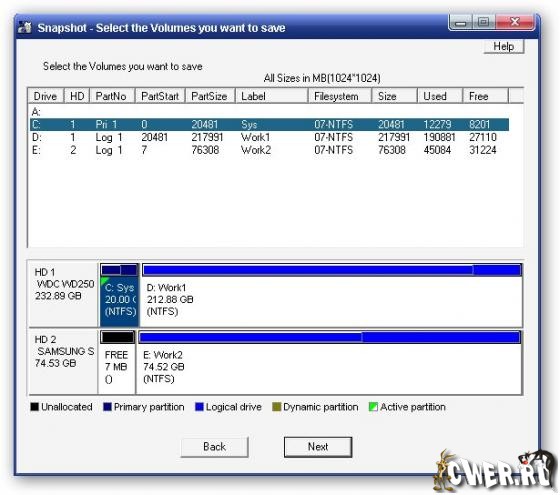Select the A: drive row
560x495 pixels.
pos(269,112)
